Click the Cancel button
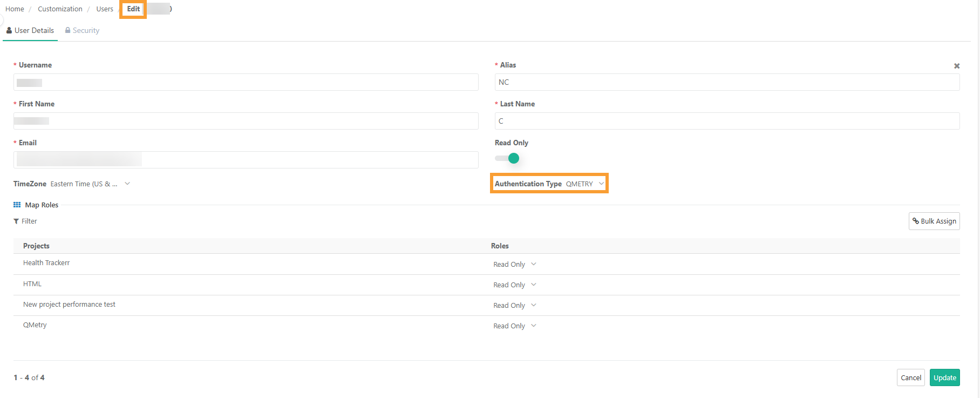The image size is (980, 398). pyautogui.click(x=910, y=377)
